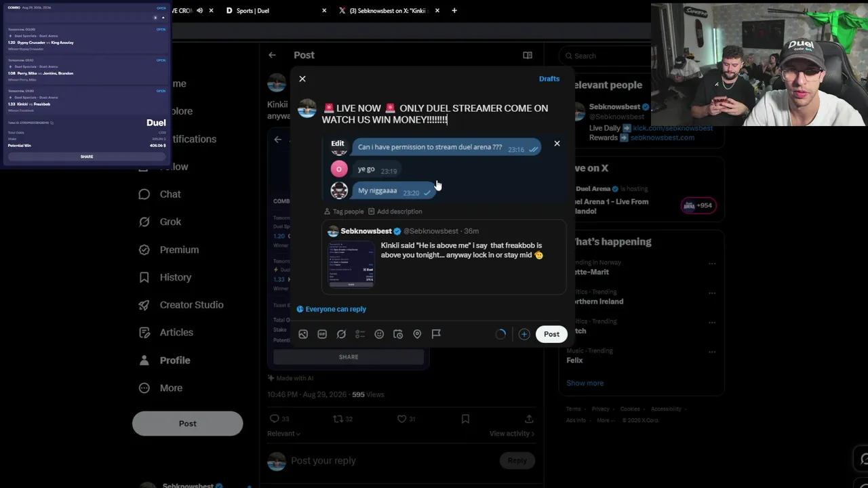This screenshot has height=488, width=868.
Task: Open the quoted Sebknowsbest post
Action: click(443, 257)
